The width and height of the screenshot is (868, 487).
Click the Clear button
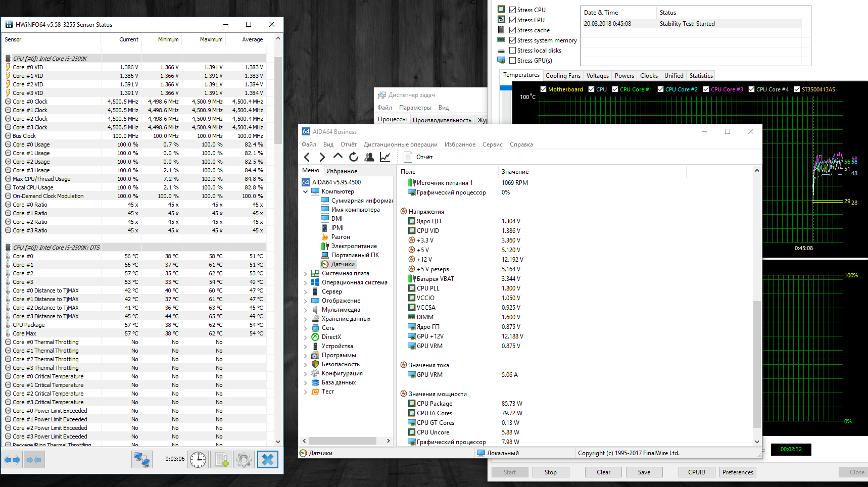click(x=603, y=472)
